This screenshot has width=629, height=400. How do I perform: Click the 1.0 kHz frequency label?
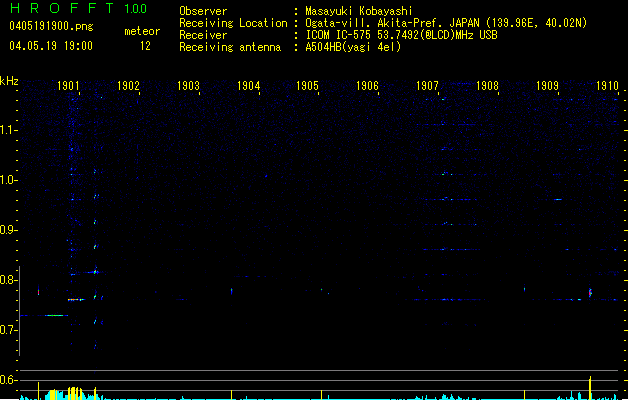[x=7, y=180]
